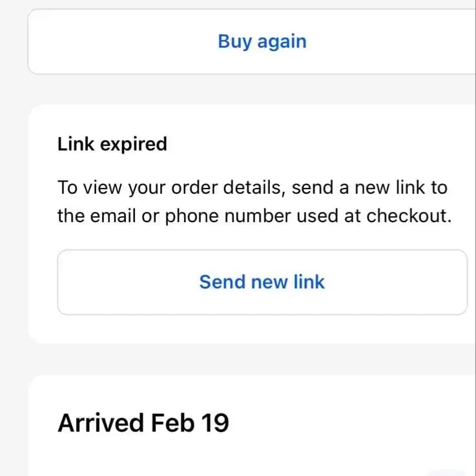This screenshot has height=476, width=476.
Task: Reorder items with Buy again
Action: (x=262, y=41)
